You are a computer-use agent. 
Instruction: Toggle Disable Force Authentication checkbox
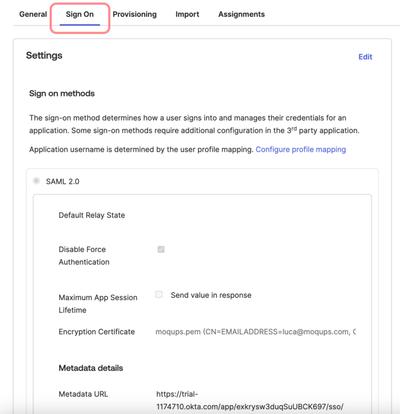pyautogui.click(x=161, y=249)
